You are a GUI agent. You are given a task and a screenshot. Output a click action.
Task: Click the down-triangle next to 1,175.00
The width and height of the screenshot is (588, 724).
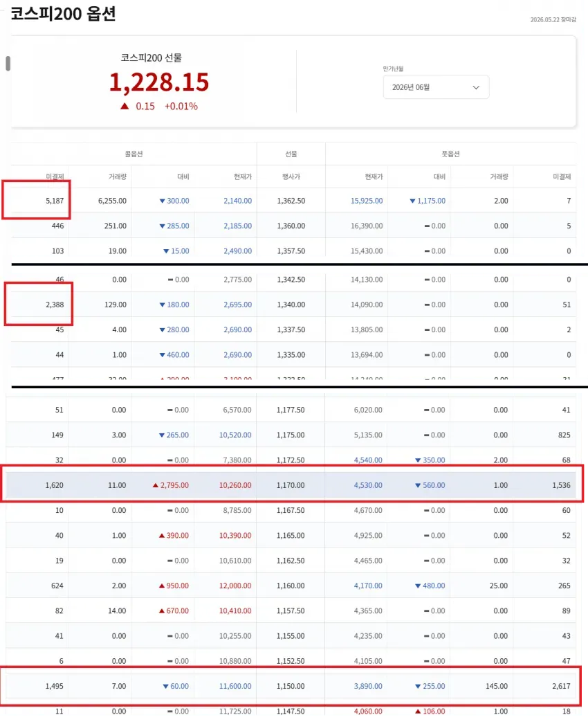412,201
